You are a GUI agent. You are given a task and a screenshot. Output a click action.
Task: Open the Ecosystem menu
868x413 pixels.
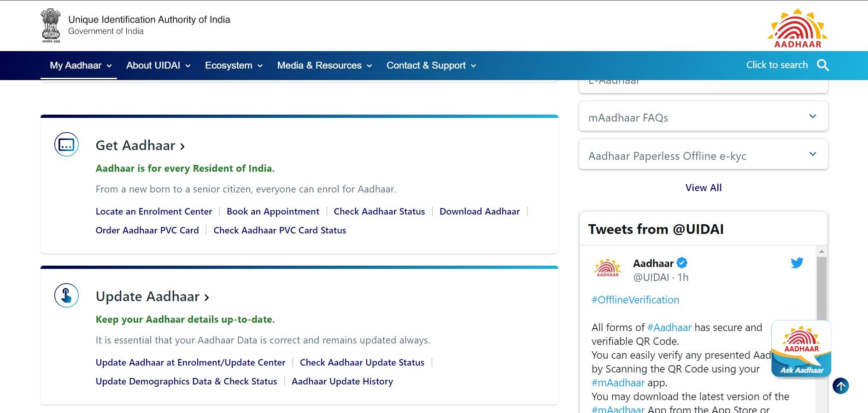pos(234,65)
